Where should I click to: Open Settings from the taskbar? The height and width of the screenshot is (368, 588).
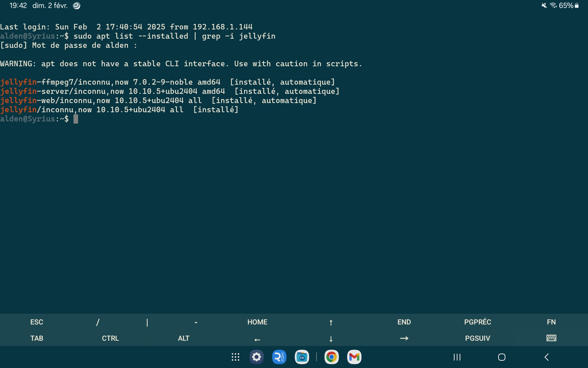click(x=257, y=357)
